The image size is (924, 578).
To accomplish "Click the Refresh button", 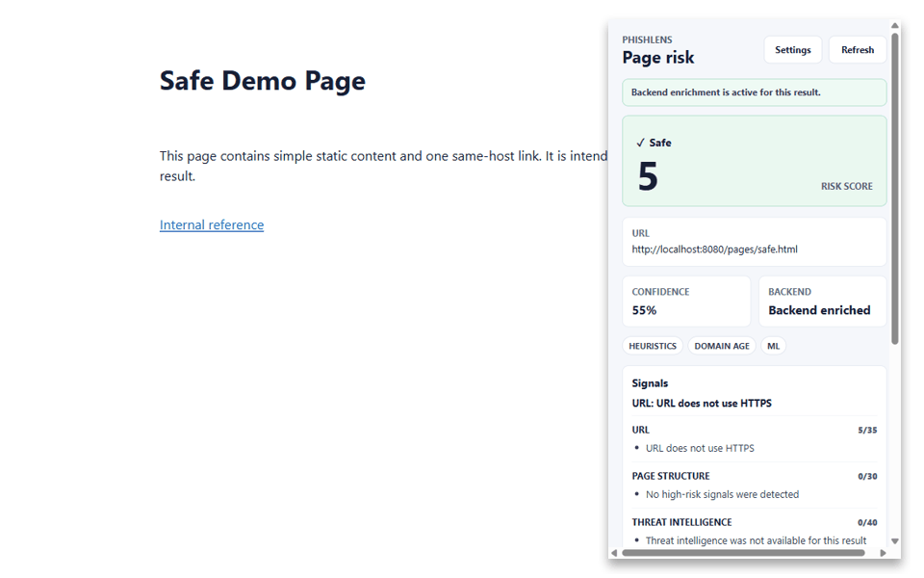I will click(858, 50).
